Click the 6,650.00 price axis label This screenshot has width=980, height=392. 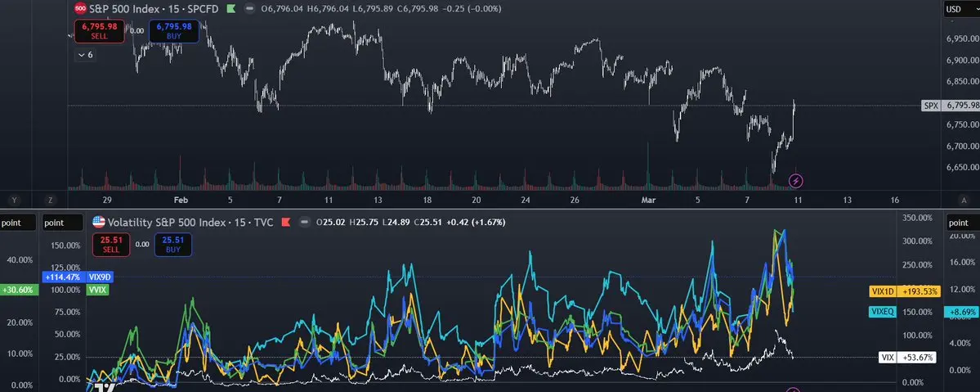[x=963, y=167]
